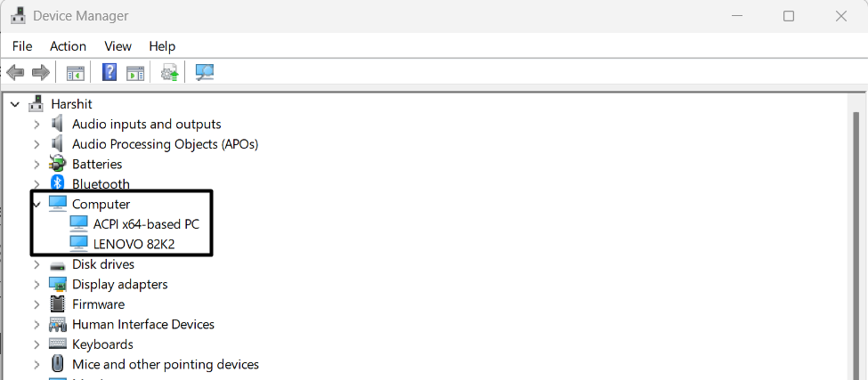Collapse the Computer category
868x380 pixels.
[x=37, y=204]
